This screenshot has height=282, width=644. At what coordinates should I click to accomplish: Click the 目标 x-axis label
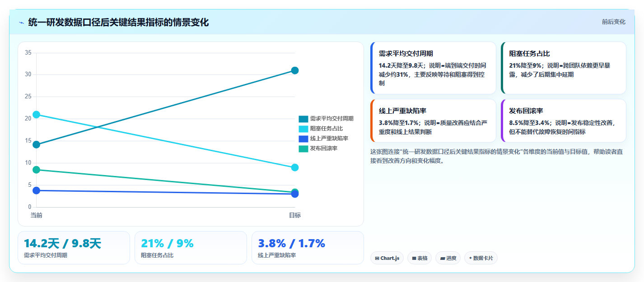tap(295, 215)
